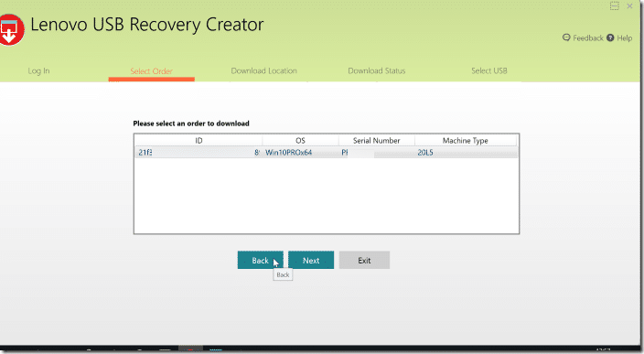Open Help link

coord(624,38)
